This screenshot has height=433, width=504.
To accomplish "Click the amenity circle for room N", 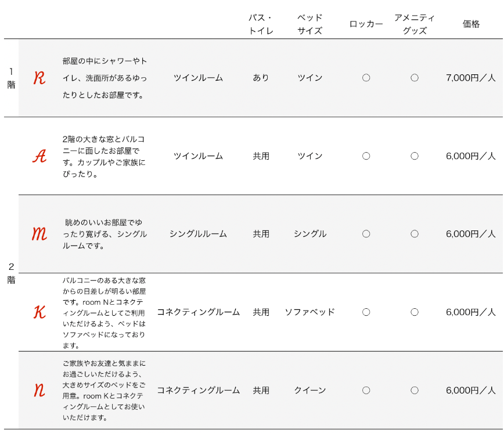I will pos(415,390).
